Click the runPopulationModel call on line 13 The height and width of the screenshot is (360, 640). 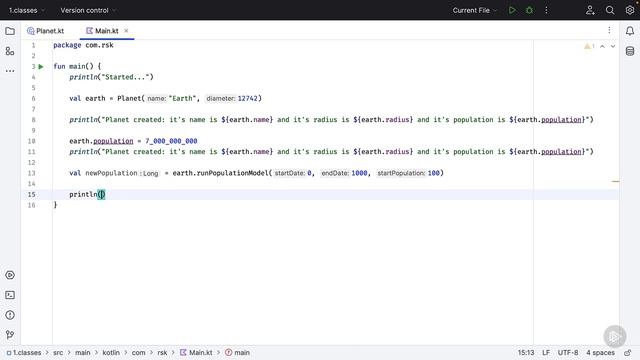coord(233,173)
